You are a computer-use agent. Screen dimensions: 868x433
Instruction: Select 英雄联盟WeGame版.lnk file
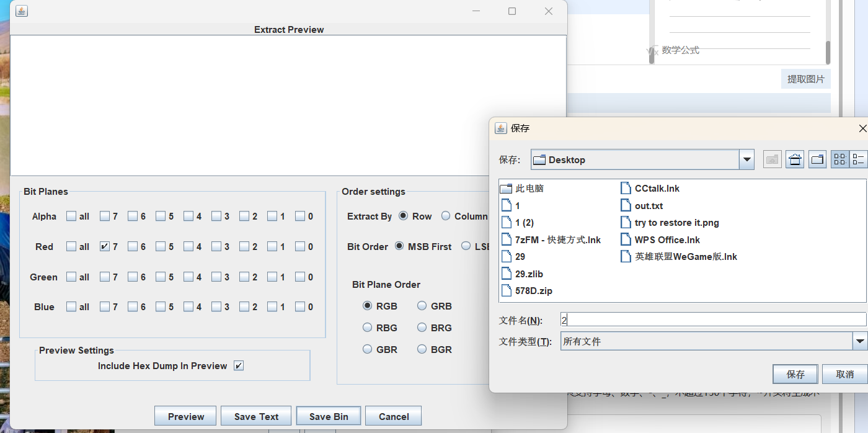(x=679, y=256)
